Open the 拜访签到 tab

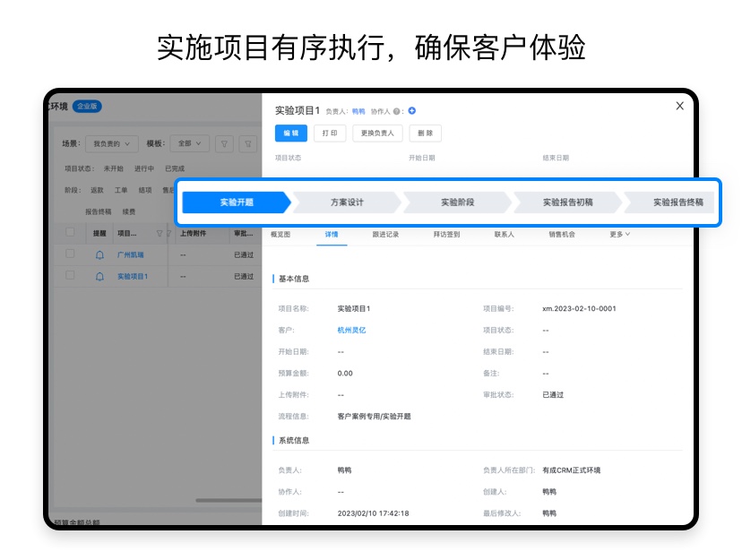446,234
